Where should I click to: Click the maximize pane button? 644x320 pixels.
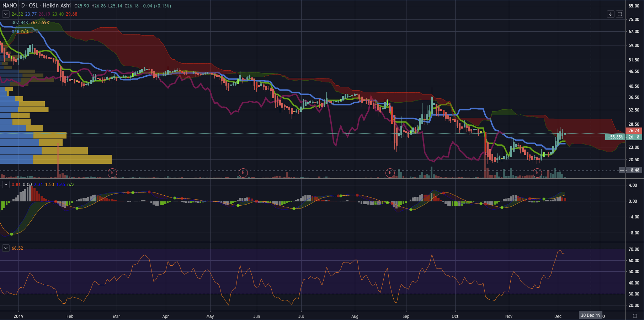tap(619, 14)
